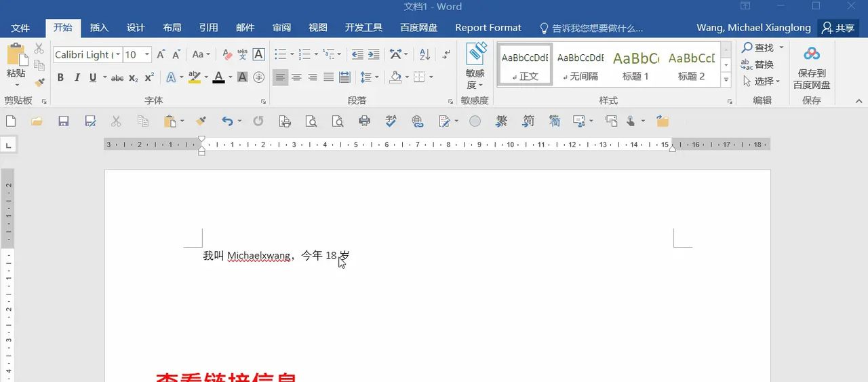Toggle Bold formatting
This screenshot has height=382, width=868.
pos(60,77)
